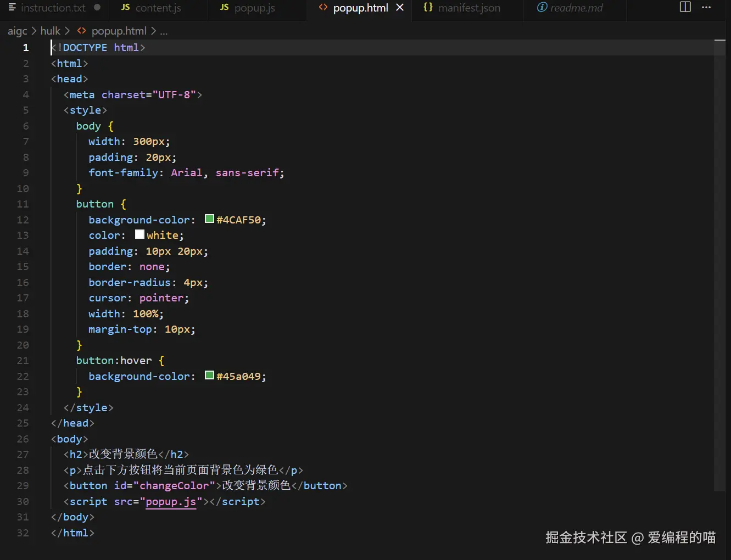Click the "width: 100%;" line

(x=126, y=314)
